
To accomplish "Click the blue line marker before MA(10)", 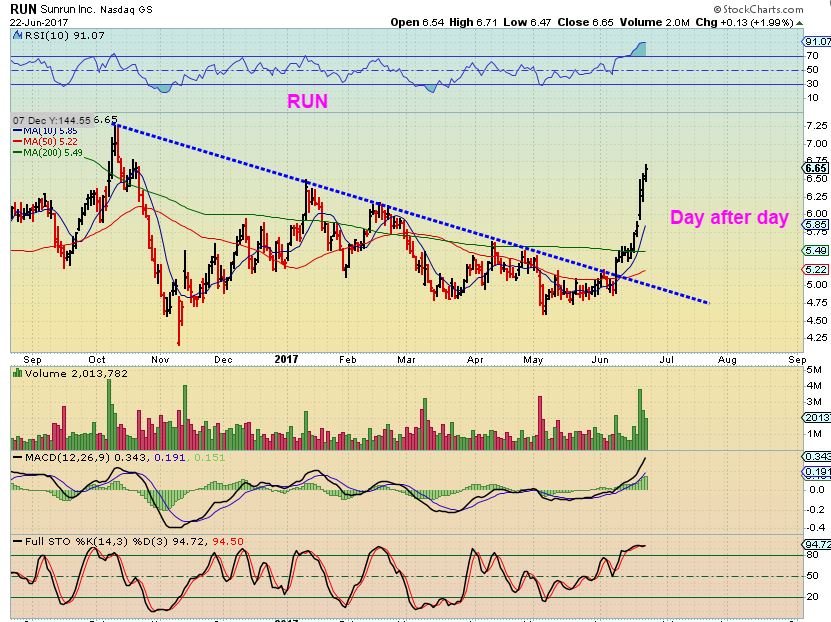I will click(17, 130).
